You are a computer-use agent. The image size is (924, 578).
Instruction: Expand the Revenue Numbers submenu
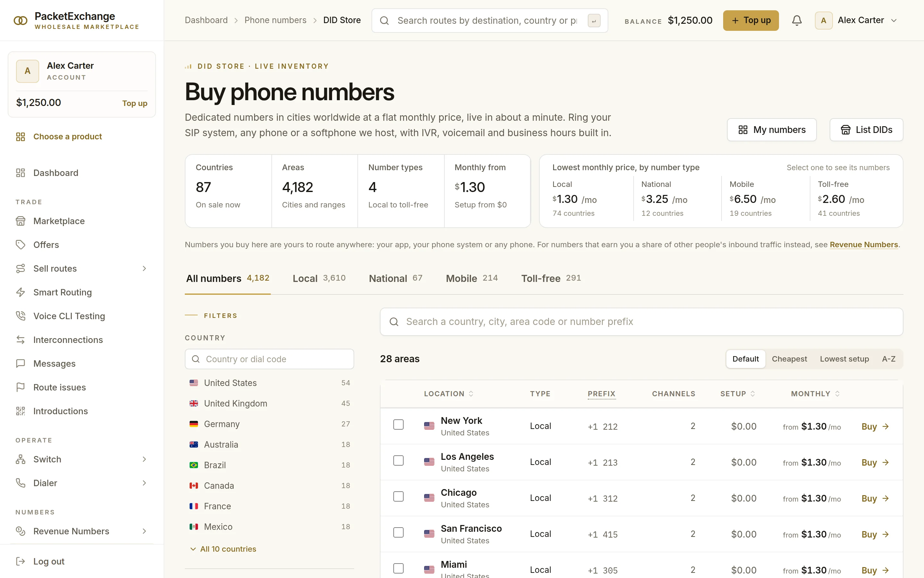tap(144, 531)
